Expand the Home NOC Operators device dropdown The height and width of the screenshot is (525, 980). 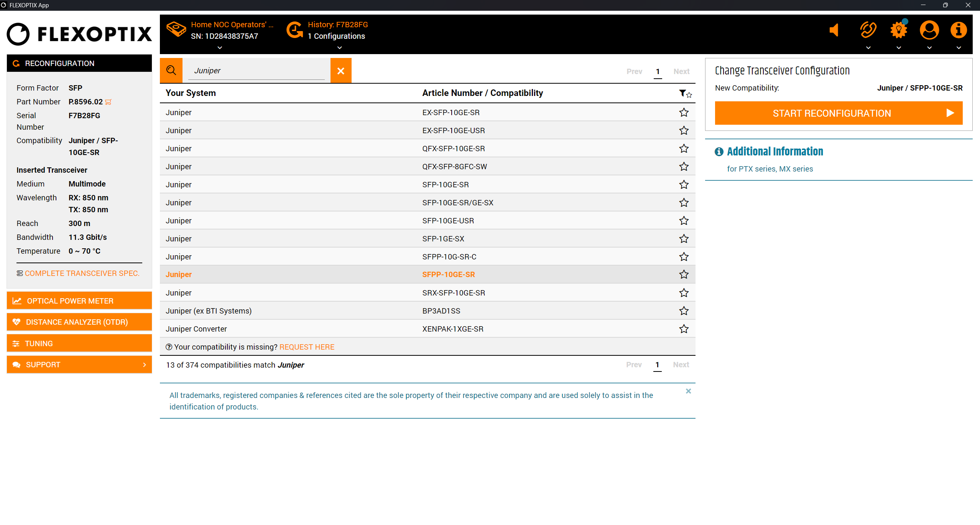[220, 48]
